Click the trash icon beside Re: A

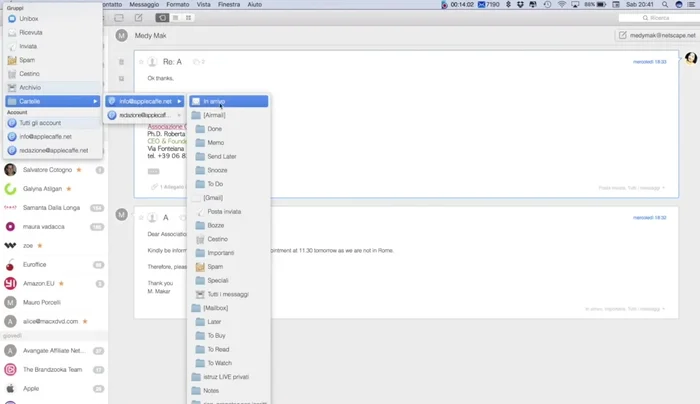121,62
